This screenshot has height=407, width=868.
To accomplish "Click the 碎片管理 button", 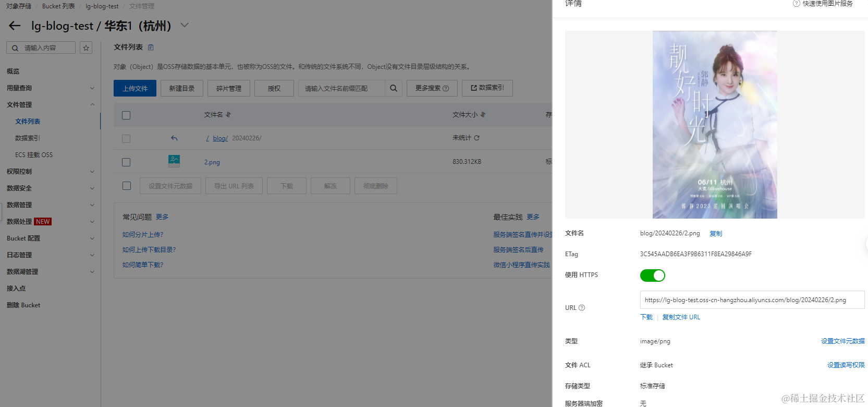I will (x=229, y=88).
